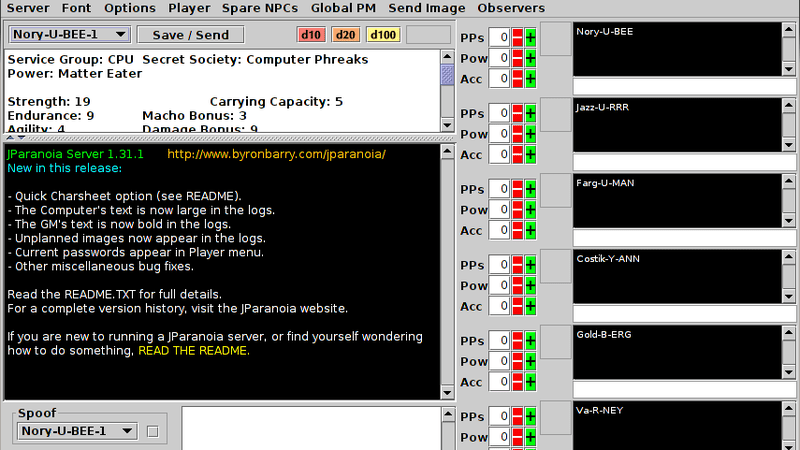This screenshot has height=450, width=800.
Task: Click the Farg-U-MAN Acc value field
Action: pyautogui.click(x=499, y=231)
